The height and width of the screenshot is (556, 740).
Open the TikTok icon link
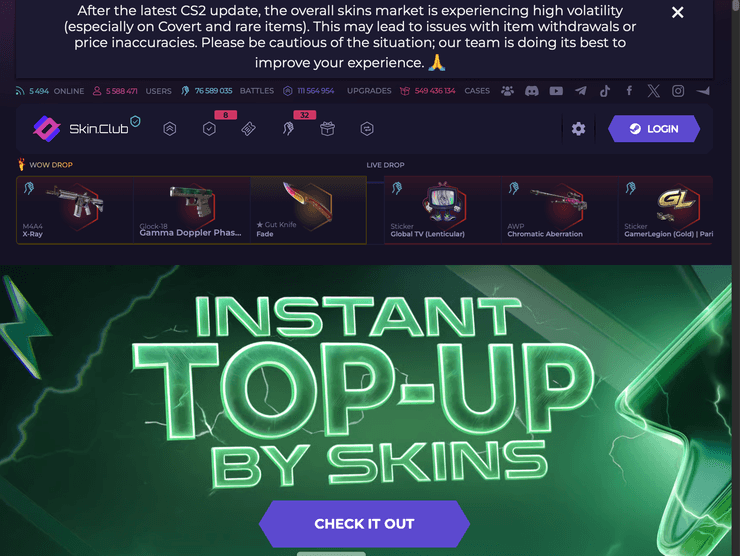[605, 91]
